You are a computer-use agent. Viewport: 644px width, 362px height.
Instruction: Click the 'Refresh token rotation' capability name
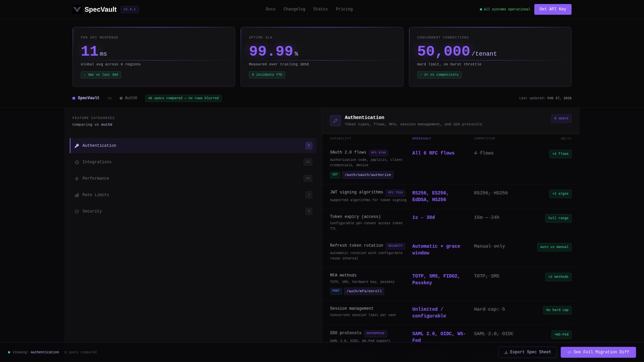click(357, 246)
